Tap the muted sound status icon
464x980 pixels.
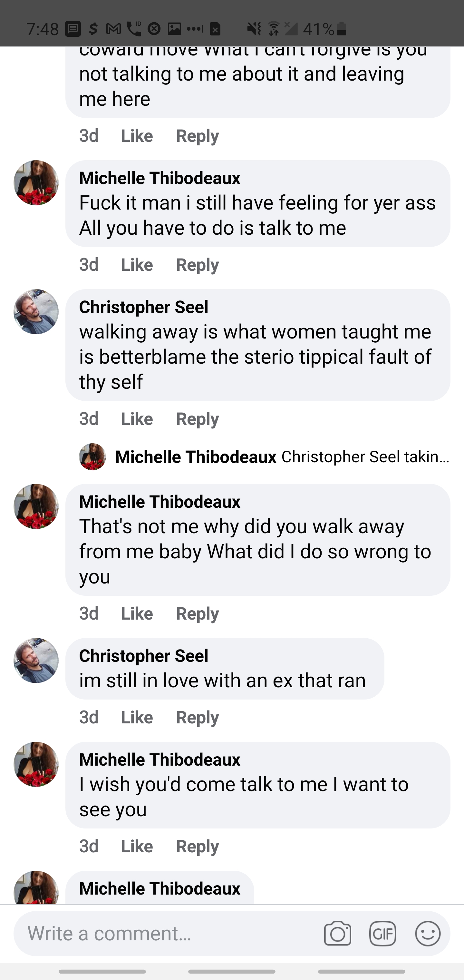(x=254, y=29)
